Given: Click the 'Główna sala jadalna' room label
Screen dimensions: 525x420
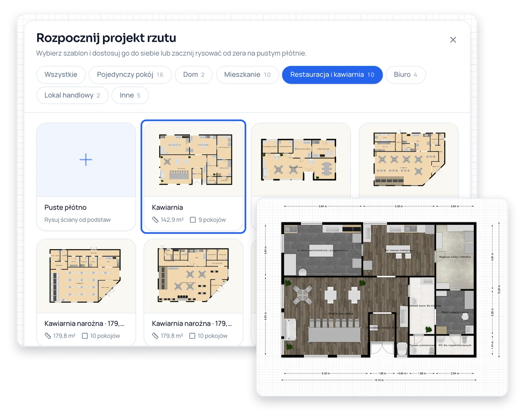Looking at the screenshot, I should click(x=341, y=313).
